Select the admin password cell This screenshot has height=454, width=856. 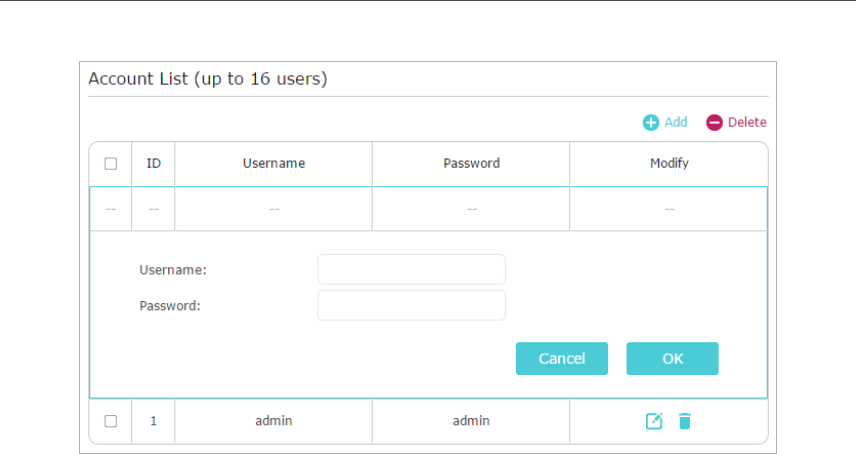471,421
